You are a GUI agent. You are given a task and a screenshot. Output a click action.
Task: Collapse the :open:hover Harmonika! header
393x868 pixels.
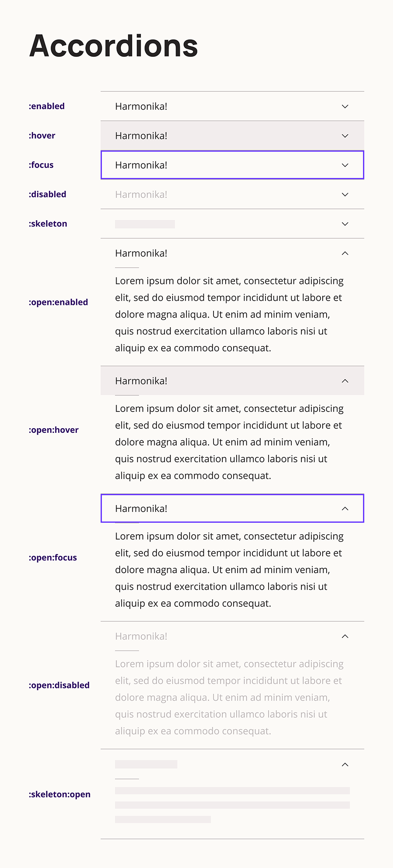pyautogui.click(x=141, y=381)
